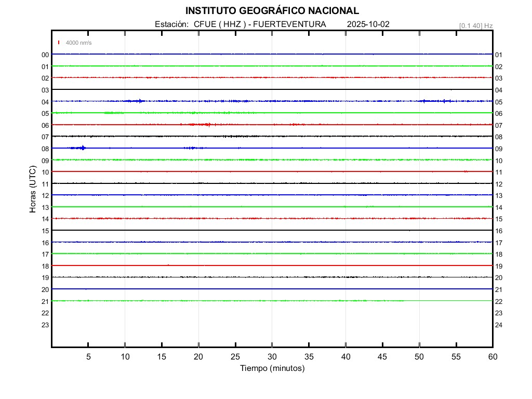
Task: Select the hour 23 label on left axis
Action: 45,325
